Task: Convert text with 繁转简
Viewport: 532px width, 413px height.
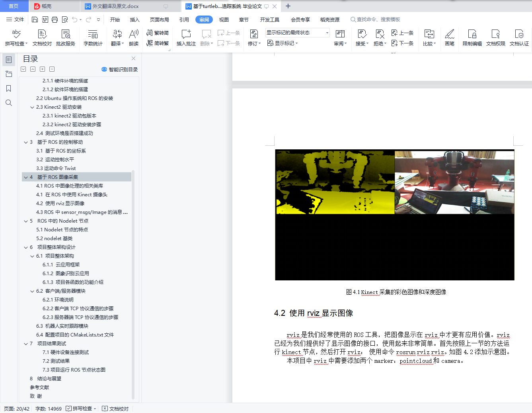Action: click(x=158, y=33)
